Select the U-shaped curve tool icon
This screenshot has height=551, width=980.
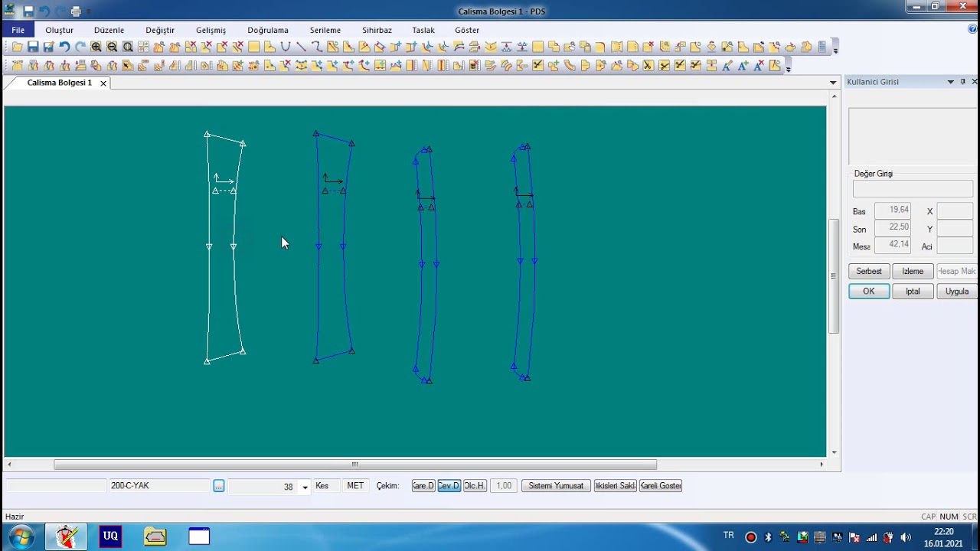286,47
